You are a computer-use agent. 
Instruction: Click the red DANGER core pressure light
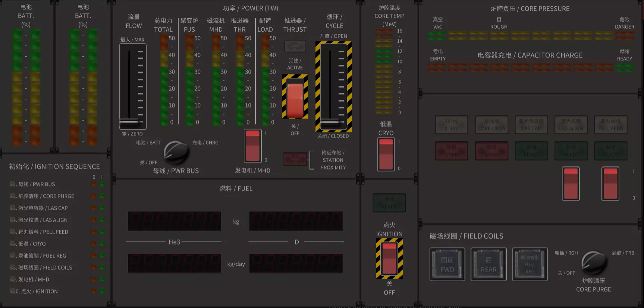point(625,36)
